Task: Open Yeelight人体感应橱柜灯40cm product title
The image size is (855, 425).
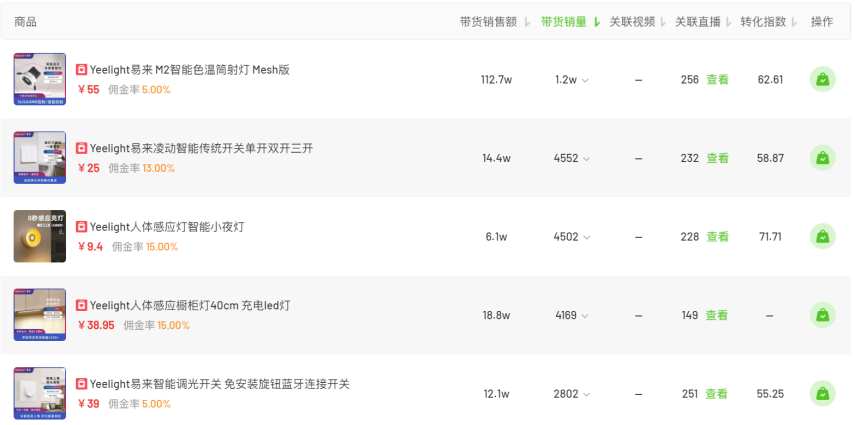Action: coord(190,306)
